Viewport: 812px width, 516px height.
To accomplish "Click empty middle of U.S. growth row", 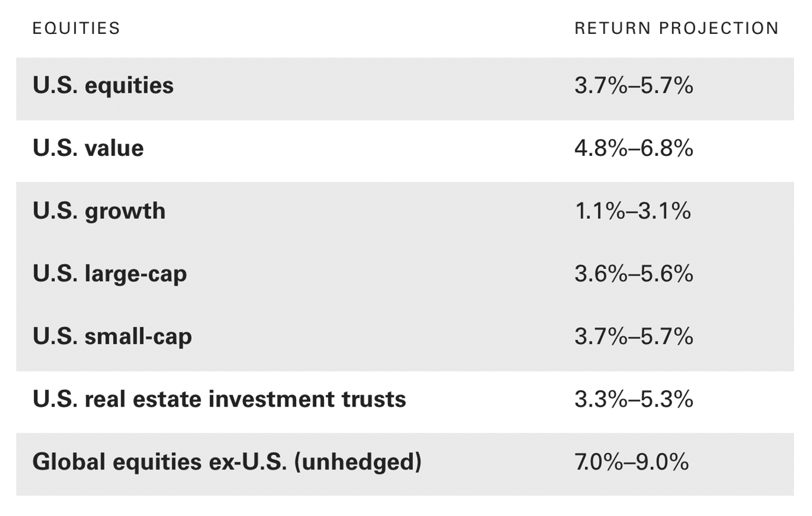I will 355,212.
